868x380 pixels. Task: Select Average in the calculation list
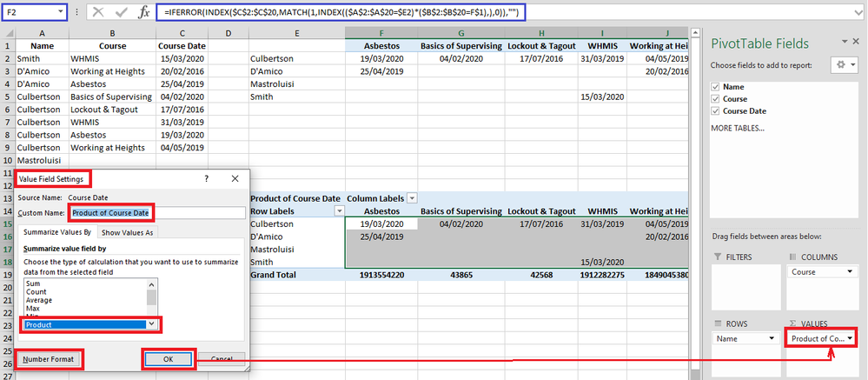pyautogui.click(x=39, y=300)
